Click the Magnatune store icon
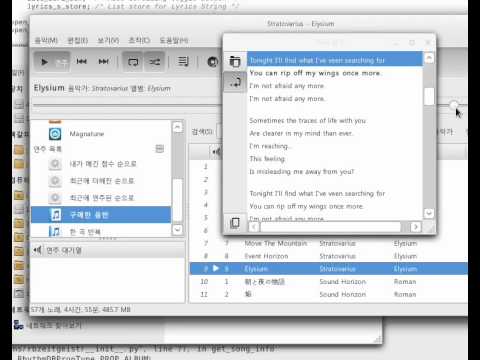Viewport: 480px width, 360px height. coord(55,134)
